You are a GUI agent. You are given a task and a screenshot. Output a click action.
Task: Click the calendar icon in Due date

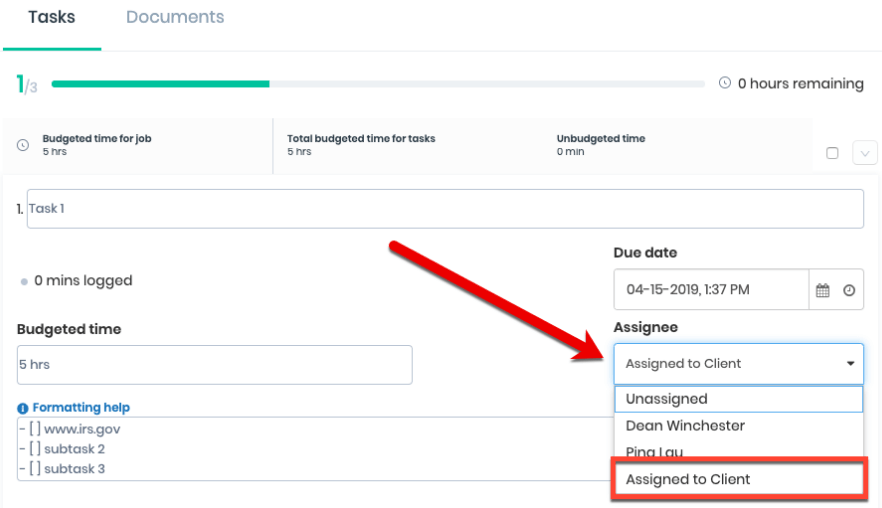[823, 290]
